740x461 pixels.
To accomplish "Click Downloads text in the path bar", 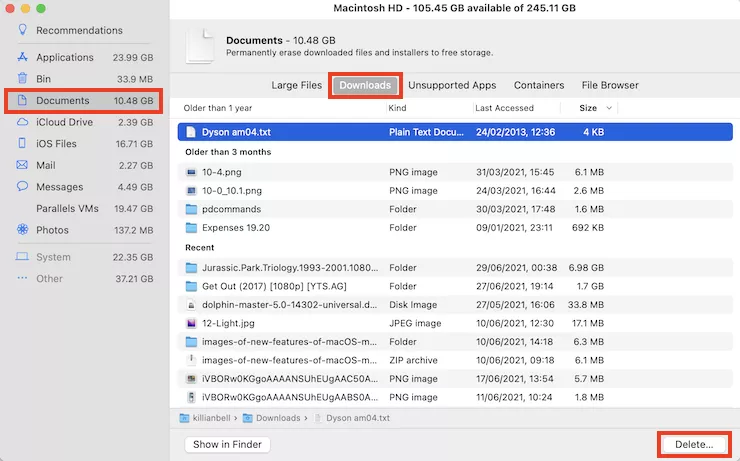I will pos(278,418).
